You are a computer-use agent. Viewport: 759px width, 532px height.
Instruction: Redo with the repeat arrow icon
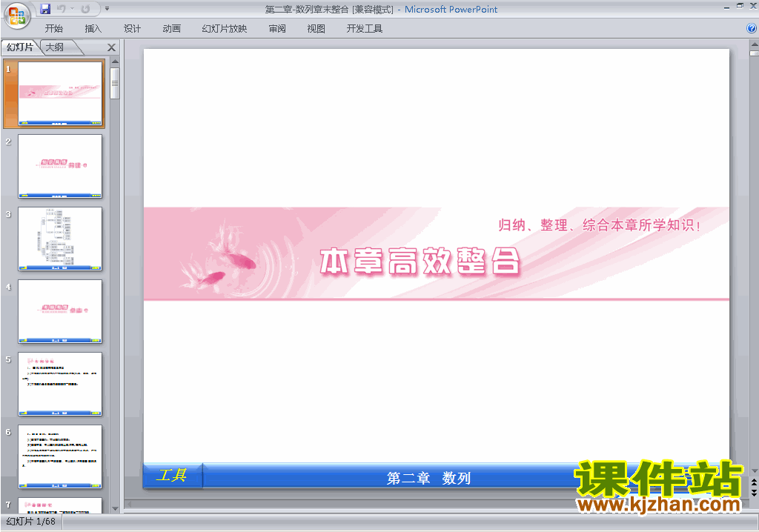(x=86, y=9)
